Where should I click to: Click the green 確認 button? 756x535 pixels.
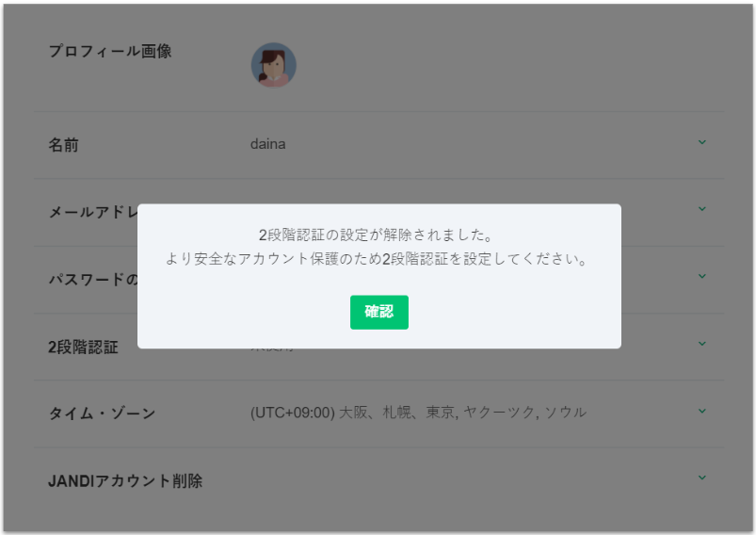click(378, 312)
